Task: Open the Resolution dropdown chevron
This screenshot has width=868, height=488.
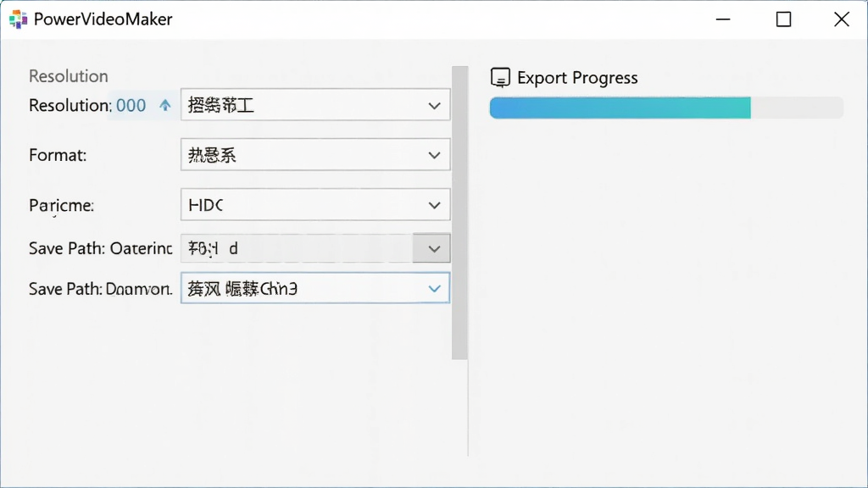Action: point(434,105)
